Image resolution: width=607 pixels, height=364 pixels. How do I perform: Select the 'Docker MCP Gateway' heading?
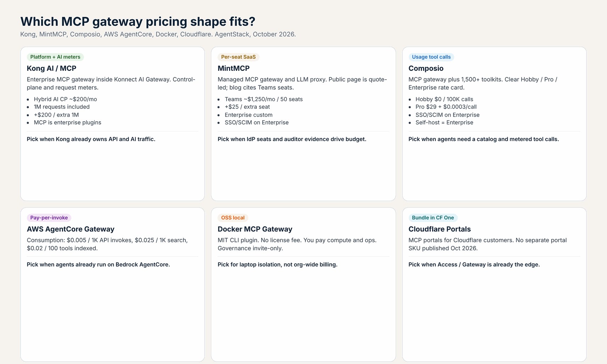click(x=255, y=229)
